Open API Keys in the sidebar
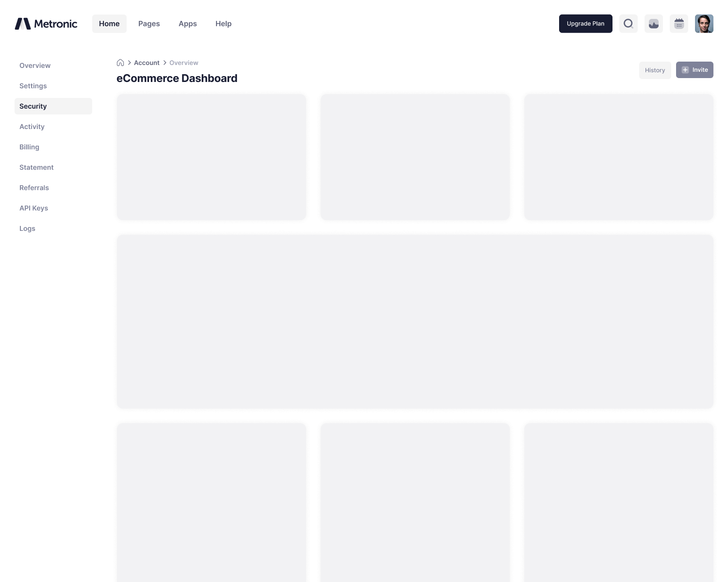 tap(33, 208)
